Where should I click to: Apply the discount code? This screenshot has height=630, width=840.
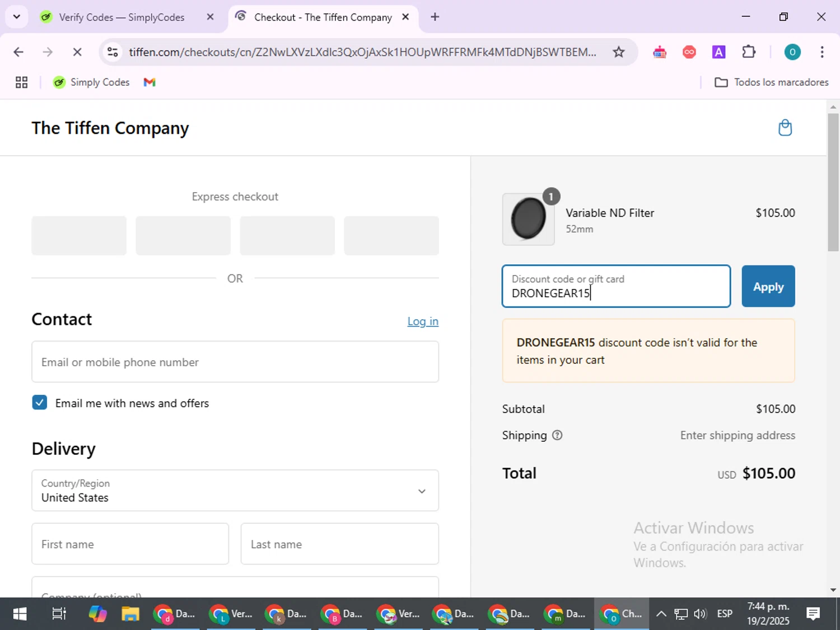pyautogui.click(x=768, y=286)
